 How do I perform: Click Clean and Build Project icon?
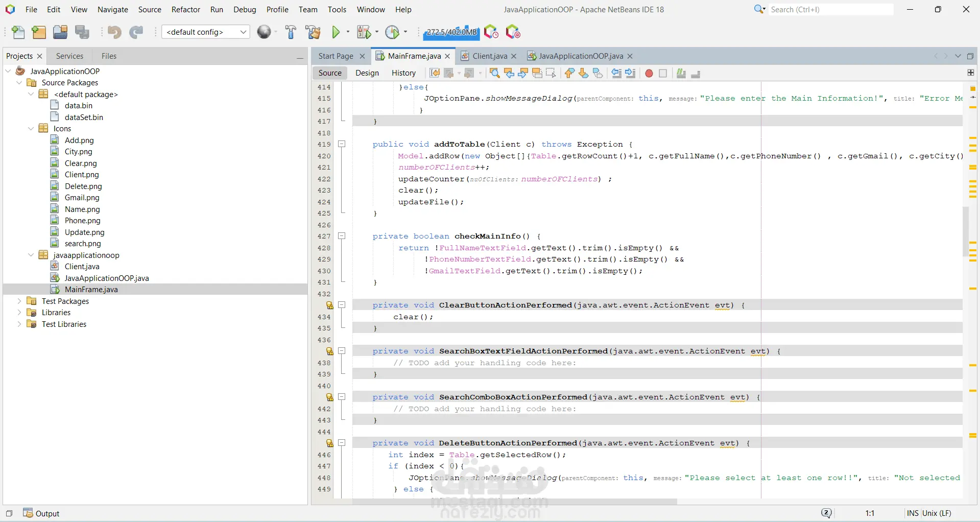pos(313,32)
